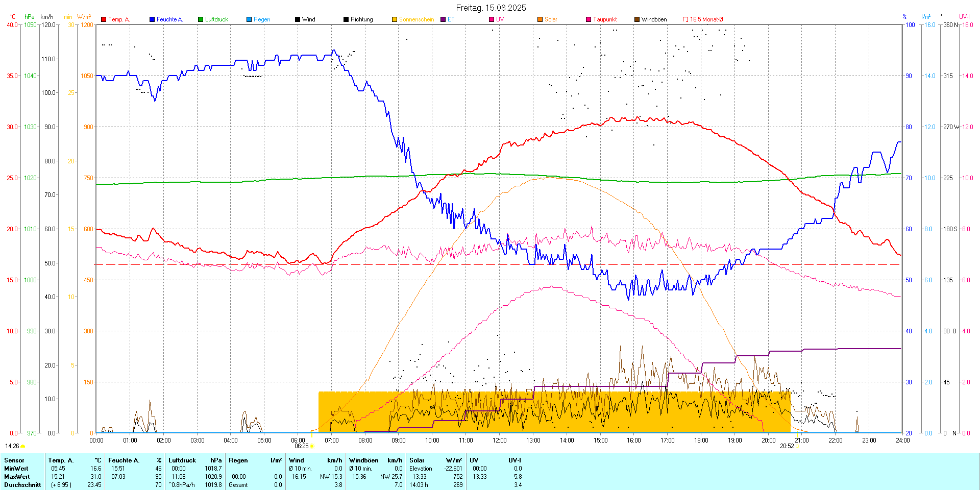
Task: Click the orange Solar legend square
Action: pyautogui.click(x=540, y=19)
